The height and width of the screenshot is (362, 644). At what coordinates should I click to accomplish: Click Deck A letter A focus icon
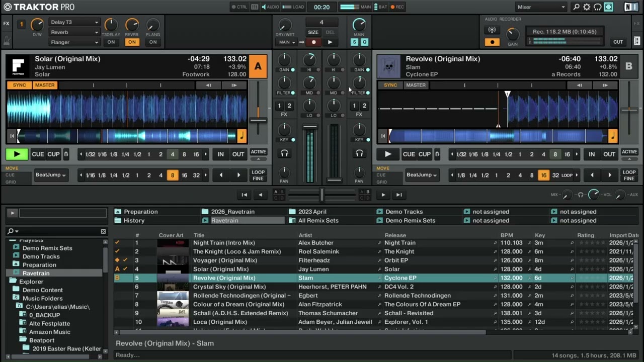[258, 66]
